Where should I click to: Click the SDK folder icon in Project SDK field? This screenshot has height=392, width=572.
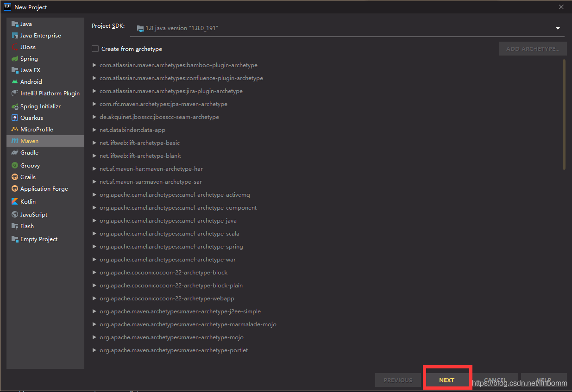tap(140, 28)
